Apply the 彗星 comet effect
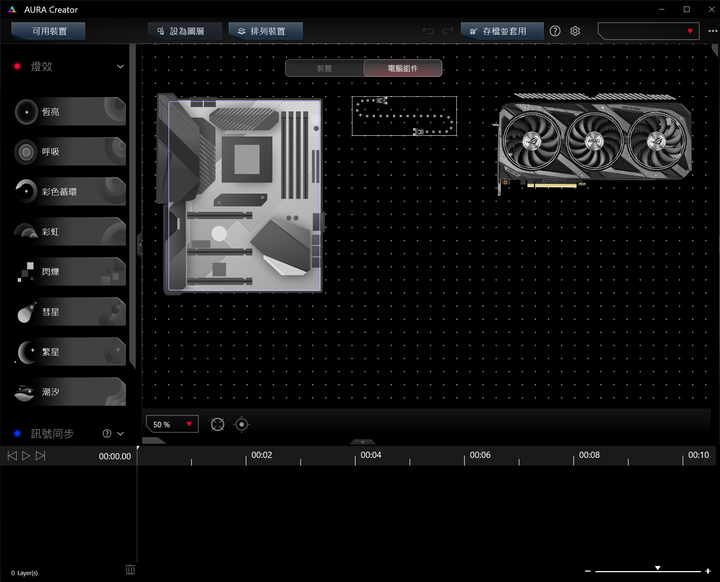Screen dimensions: 720x582 coord(70,311)
